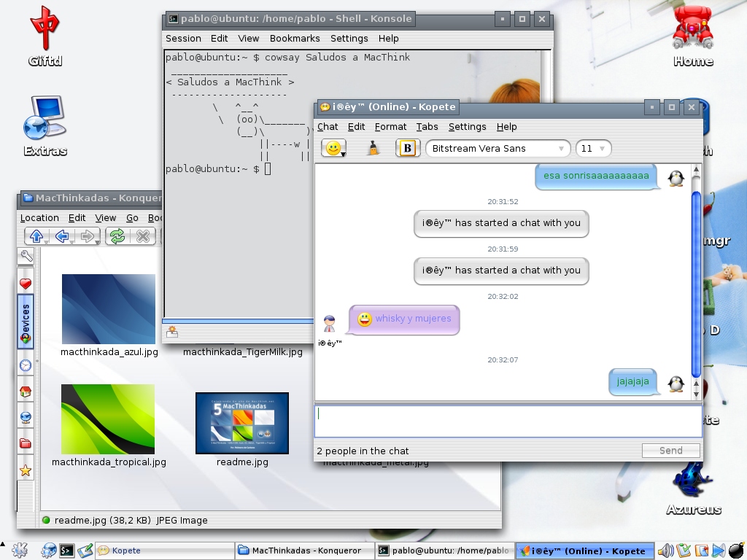The width and height of the screenshot is (747, 560).
Task: Select the macthinkada_tropical.jpg thumbnail
Action: point(108,419)
